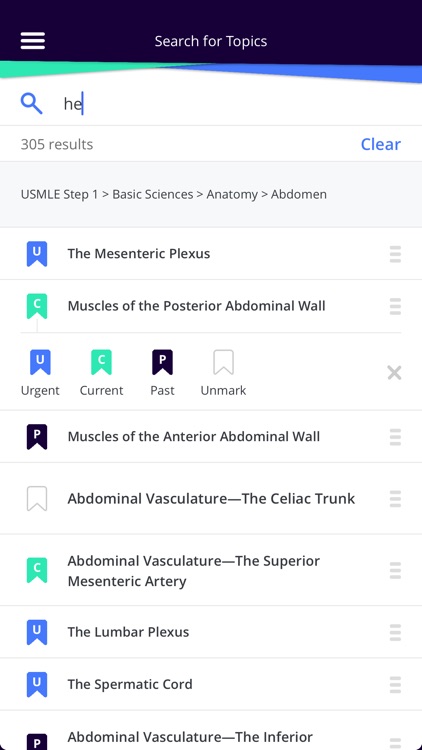This screenshot has height=750, width=422.
Task: Open the Muscles of the Anterior Abdominal Wall topic
Action: [194, 436]
